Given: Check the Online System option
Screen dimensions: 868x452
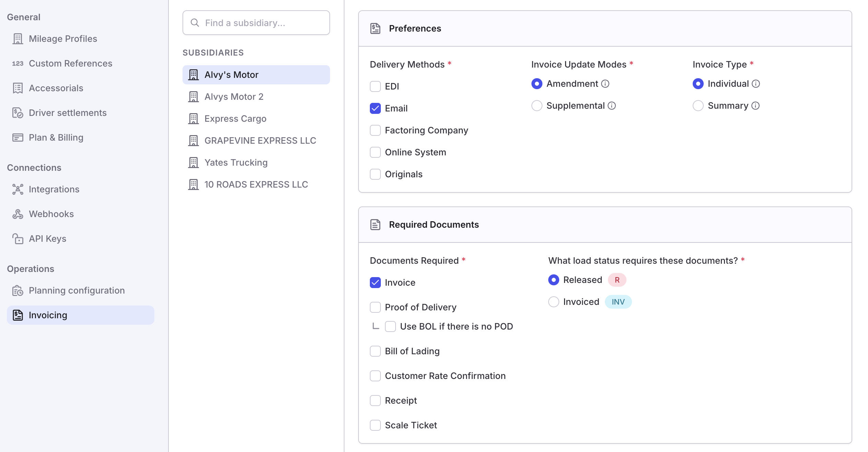Looking at the screenshot, I should coord(375,152).
